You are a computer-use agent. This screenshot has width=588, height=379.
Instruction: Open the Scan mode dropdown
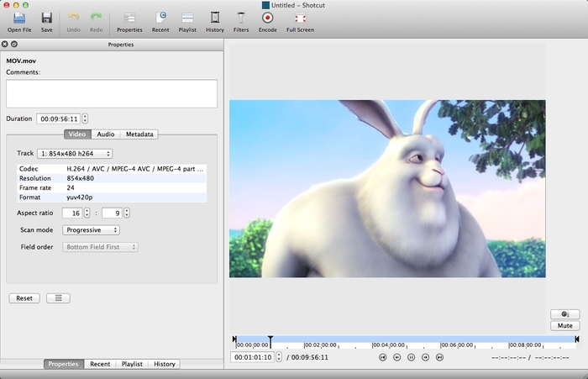click(x=92, y=230)
